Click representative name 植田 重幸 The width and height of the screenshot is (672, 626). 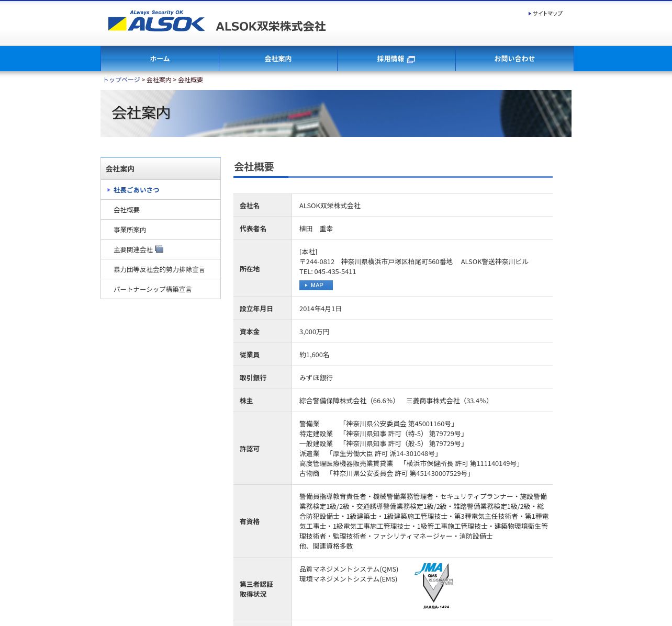tap(316, 229)
